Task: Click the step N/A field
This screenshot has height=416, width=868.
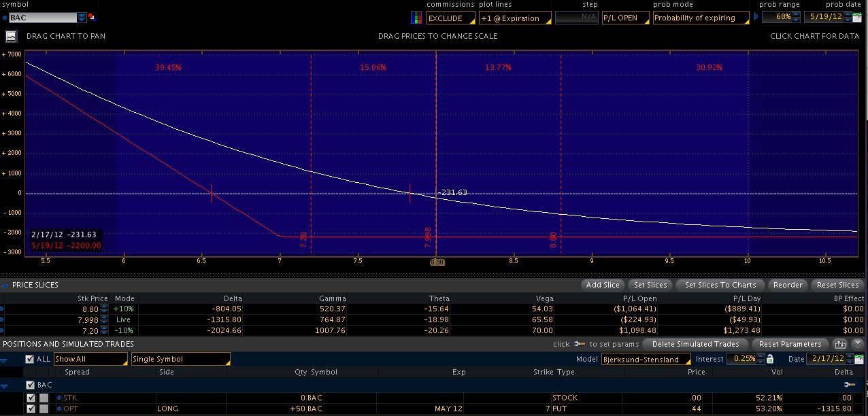Action: [577, 18]
